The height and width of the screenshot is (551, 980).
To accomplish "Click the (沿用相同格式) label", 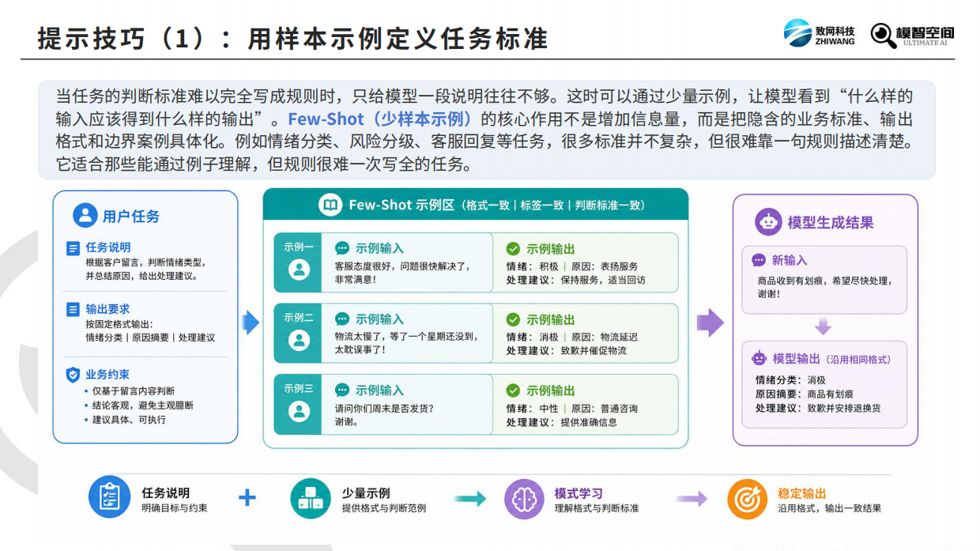I will click(x=857, y=359).
